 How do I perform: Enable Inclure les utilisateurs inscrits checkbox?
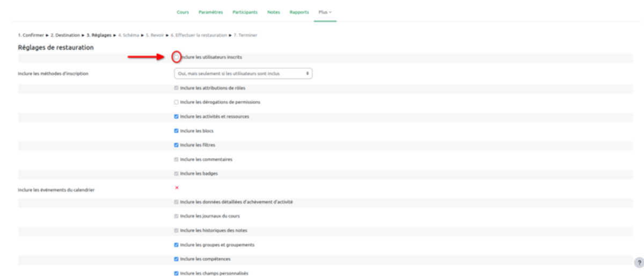(x=177, y=57)
